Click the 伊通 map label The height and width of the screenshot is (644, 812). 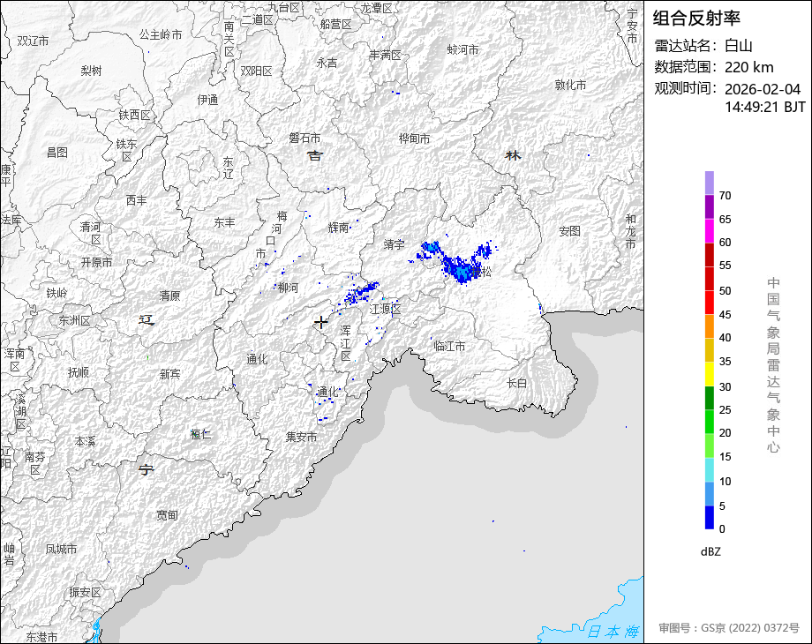click(207, 100)
